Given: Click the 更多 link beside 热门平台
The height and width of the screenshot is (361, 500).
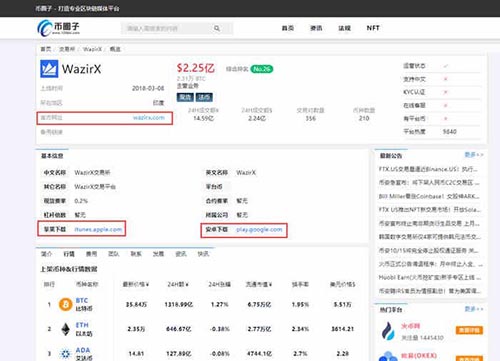Looking at the screenshot, I should point(474,309).
